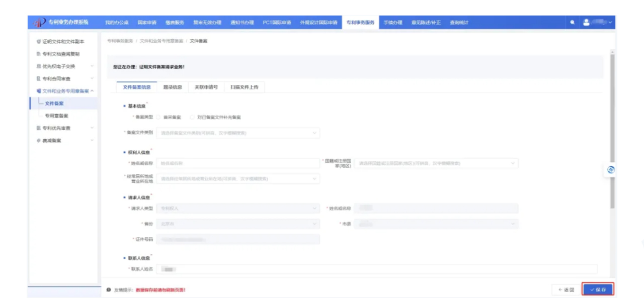The height and width of the screenshot is (305, 644).
Task: Click the 返回 button
Action: (566, 289)
